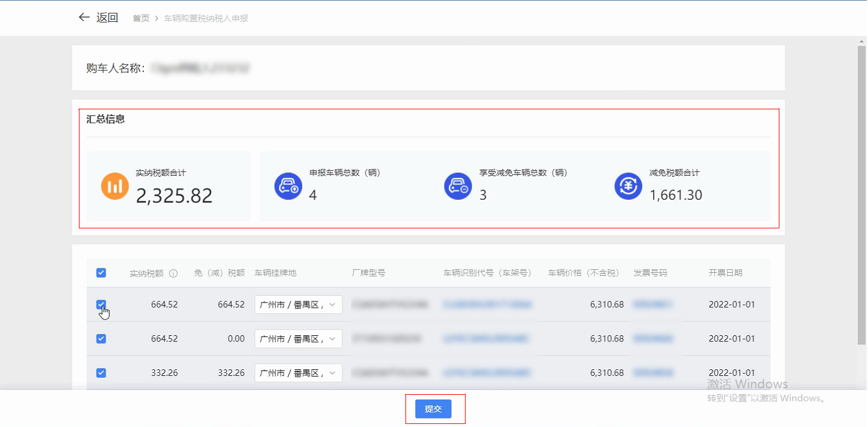Click the vertical page scrollbar
The image size is (868, 427).
(x=861, y=194)
